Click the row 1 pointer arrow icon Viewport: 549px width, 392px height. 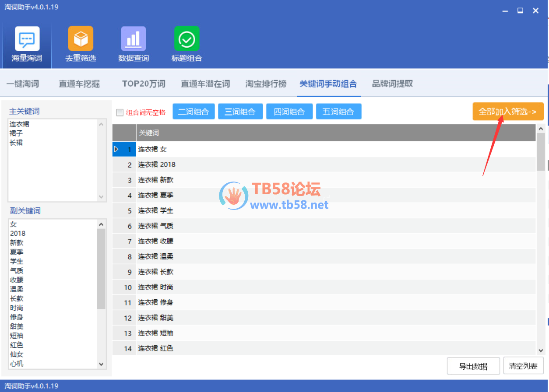tap(116, 149)
